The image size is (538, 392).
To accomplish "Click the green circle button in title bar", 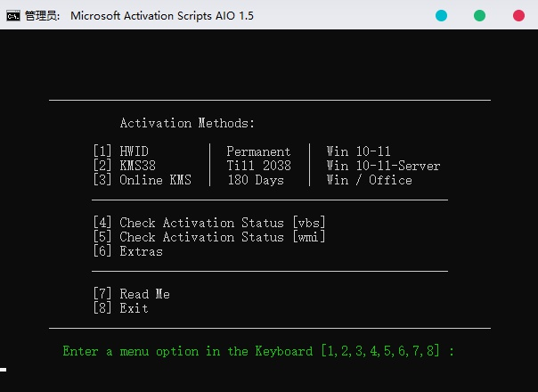I will 479,15.
